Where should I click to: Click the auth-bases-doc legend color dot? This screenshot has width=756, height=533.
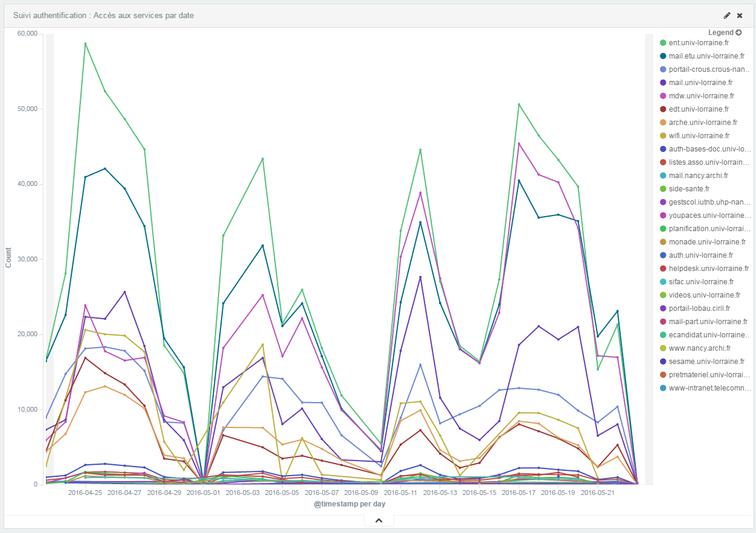(x=663, y=149)
